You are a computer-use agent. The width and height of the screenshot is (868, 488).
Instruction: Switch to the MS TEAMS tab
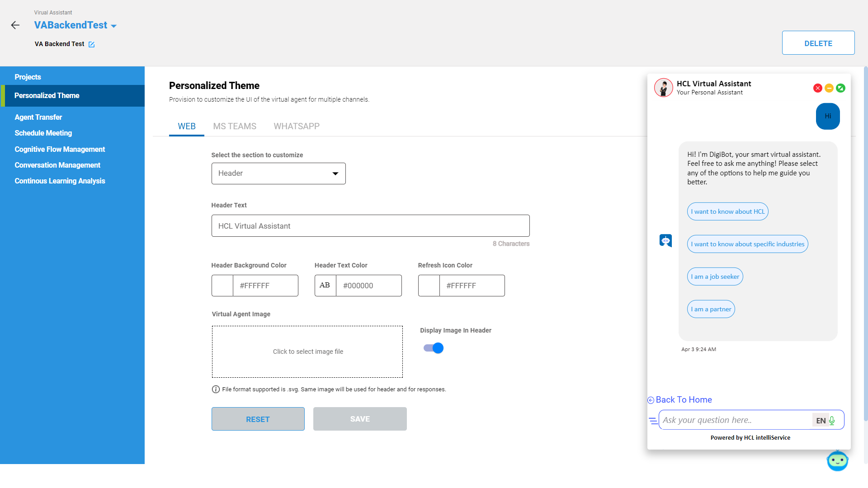pos(235,127)
